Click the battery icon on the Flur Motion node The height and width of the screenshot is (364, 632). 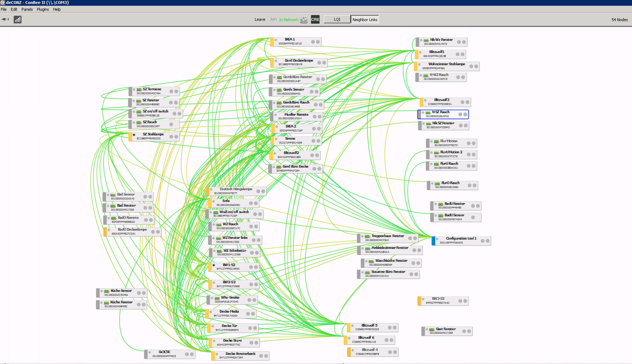[436, 142]
